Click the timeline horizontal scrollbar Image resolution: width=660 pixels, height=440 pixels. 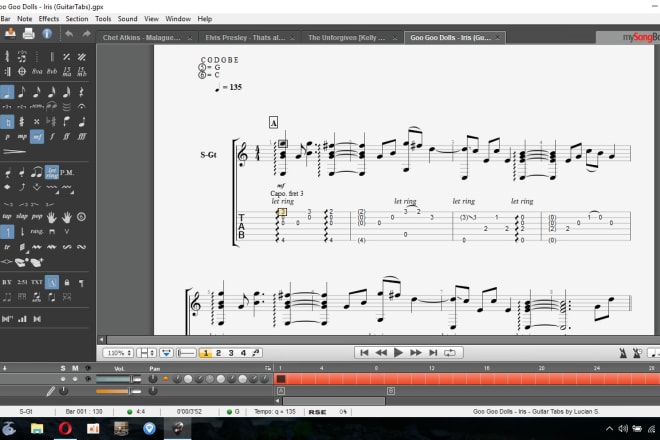334,401
